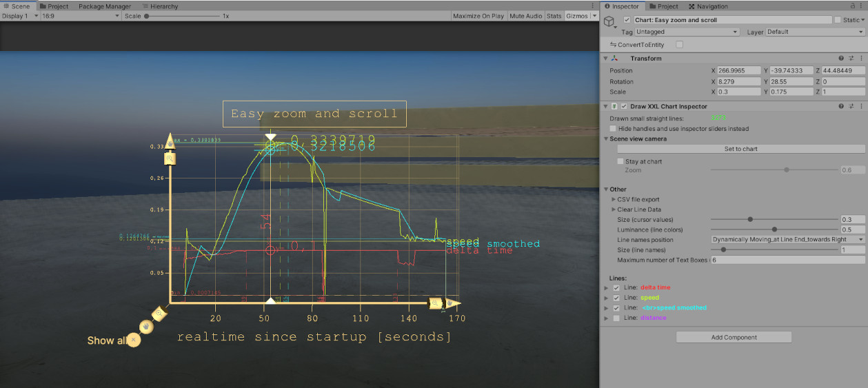The width and height of the screenshot is (868, 388).
Task: Open Transform component help icon
Action: [841, 59]
